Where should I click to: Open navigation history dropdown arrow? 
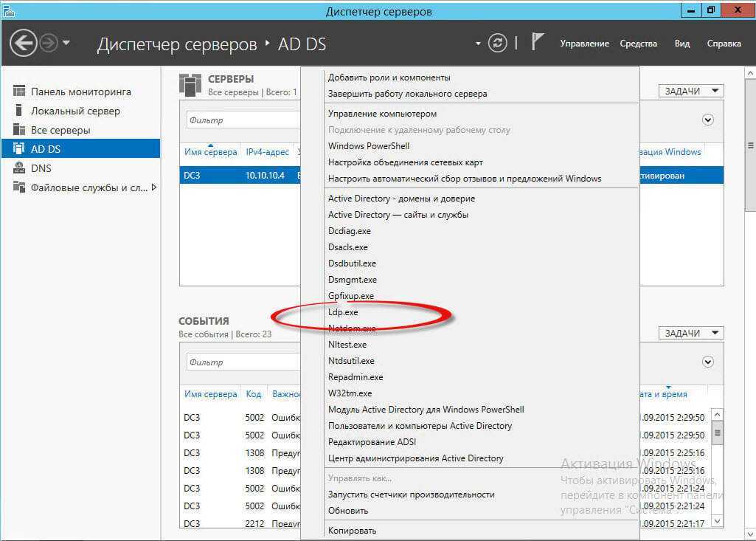tap(66, 43)
